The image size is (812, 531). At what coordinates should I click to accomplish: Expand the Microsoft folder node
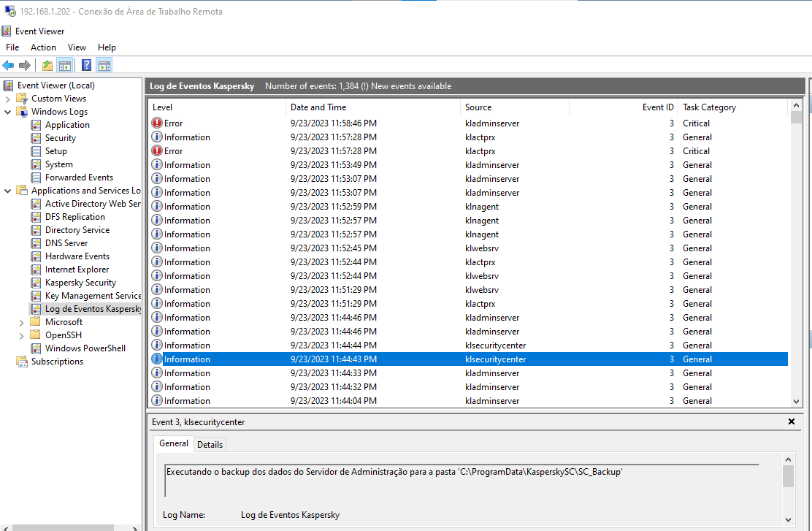(22, 322)
